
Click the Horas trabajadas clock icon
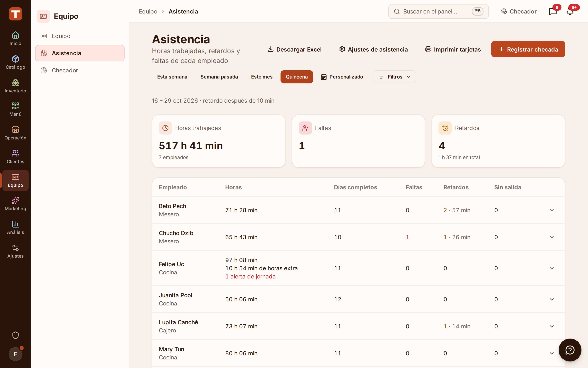point(165,128)
